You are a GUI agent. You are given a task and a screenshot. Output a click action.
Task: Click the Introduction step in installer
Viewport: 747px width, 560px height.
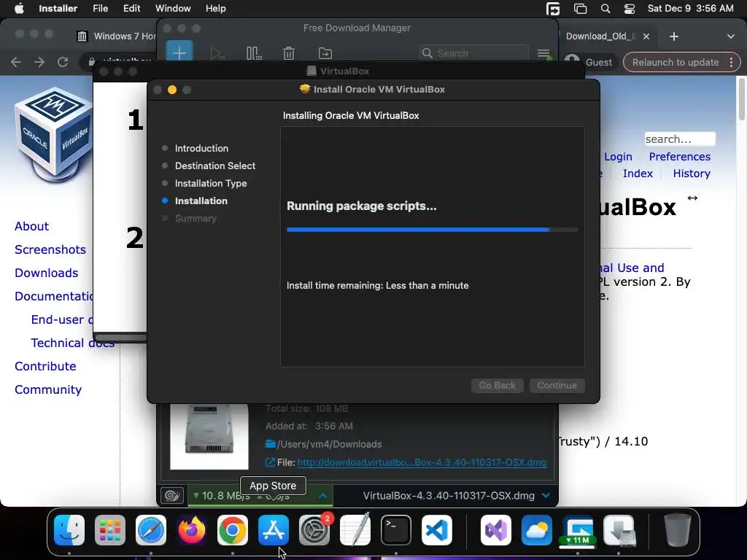coord(201,148)
